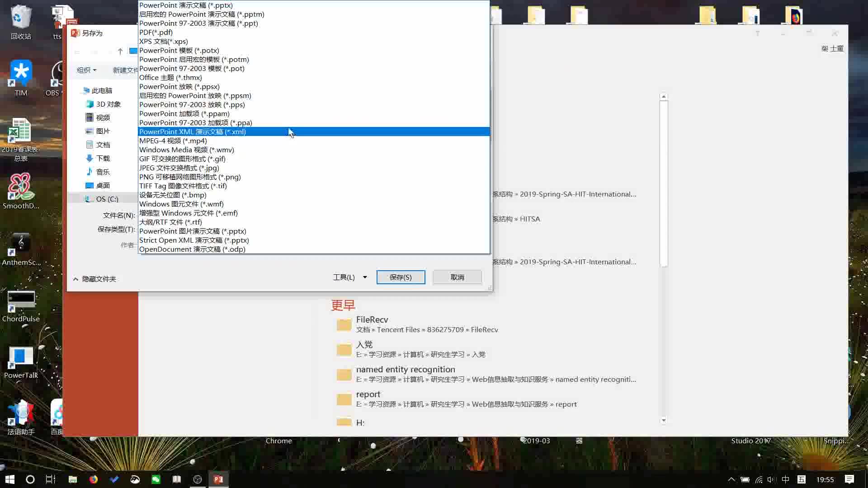868x488 pixels.
Task: Select PowerPoint XML 演示文稿 (*.xml) format
Action: [x=314, y=131]
